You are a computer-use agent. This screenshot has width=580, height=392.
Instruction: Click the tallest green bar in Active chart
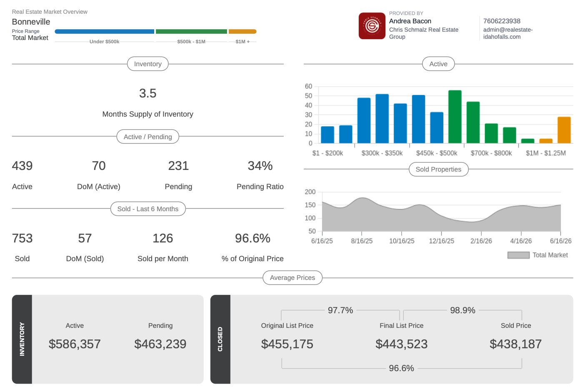pyautogui.click(x=455, y=117)
